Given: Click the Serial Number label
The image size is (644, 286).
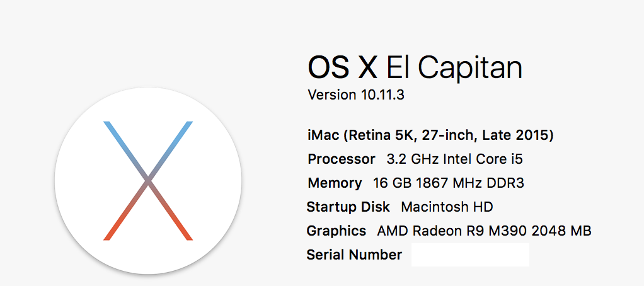Looking at the screenshot, I should pyautogui.click(x=354, y=255).
